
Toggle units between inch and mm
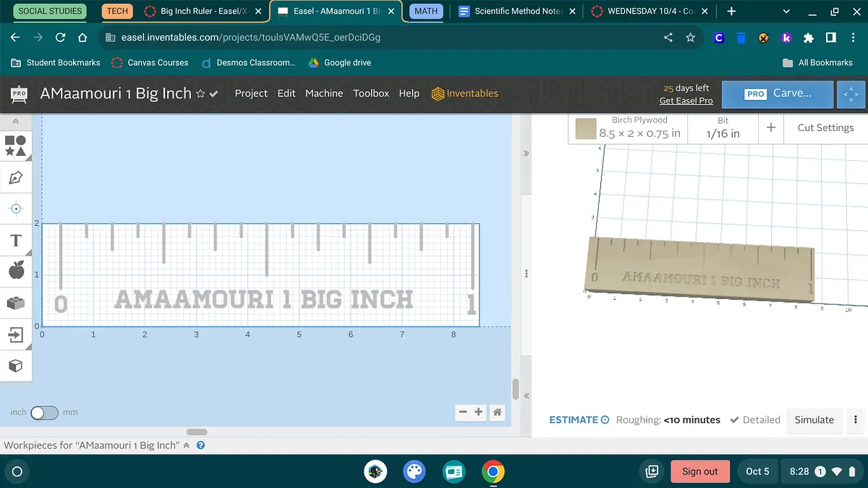(44, 413)
